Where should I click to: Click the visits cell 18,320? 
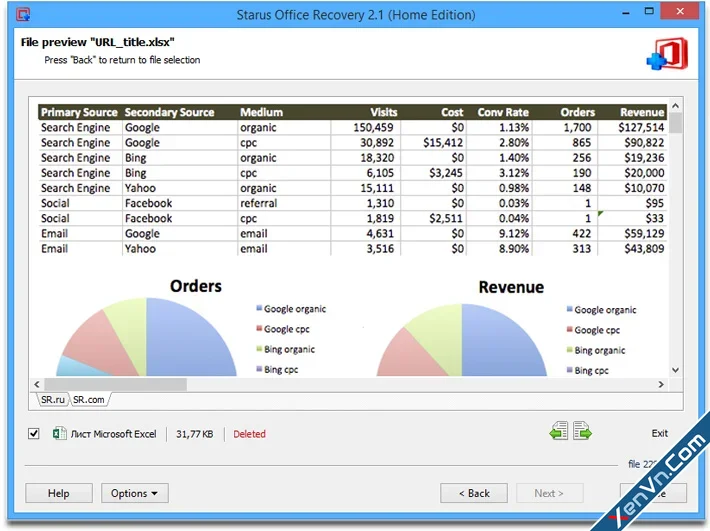pyautogui.click(x=377, y=158)
